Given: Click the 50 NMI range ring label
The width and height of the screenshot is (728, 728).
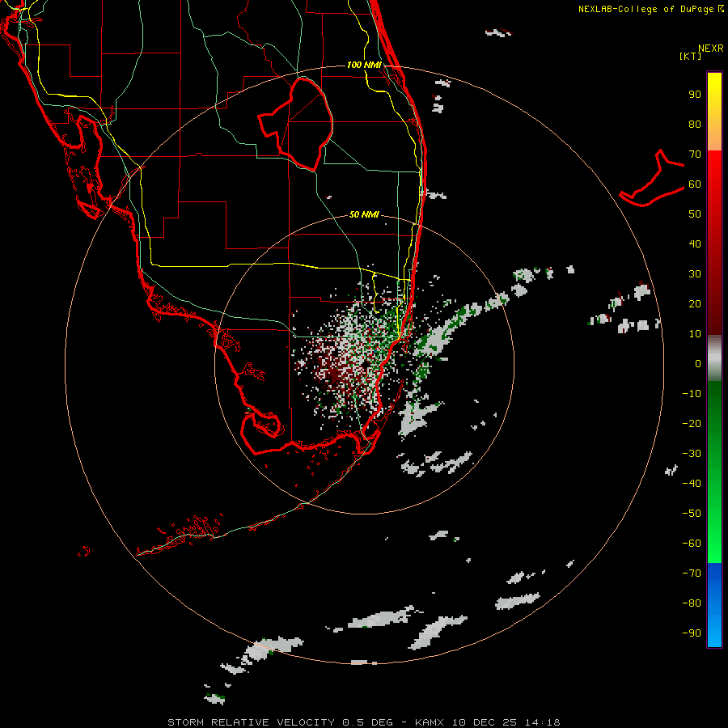Looking at the screenshot, I should point(364,214).
